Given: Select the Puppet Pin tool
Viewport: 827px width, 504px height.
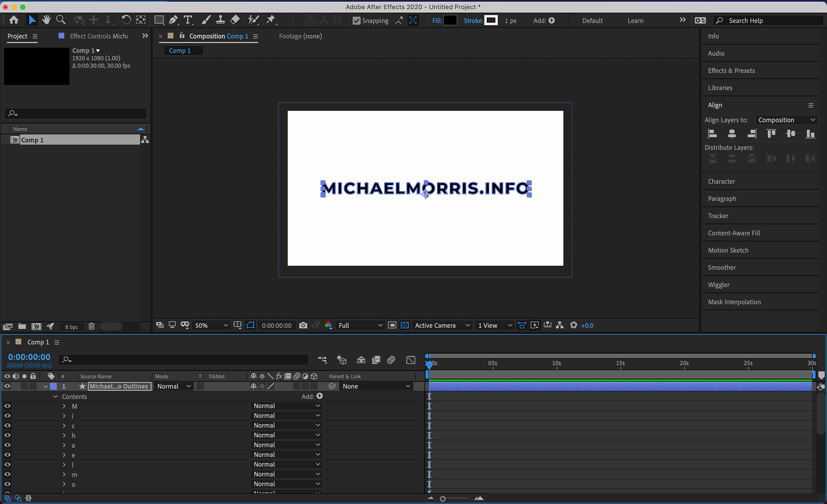Looking at the screenshot, I should pyautogui.click(x=271, y=20).
